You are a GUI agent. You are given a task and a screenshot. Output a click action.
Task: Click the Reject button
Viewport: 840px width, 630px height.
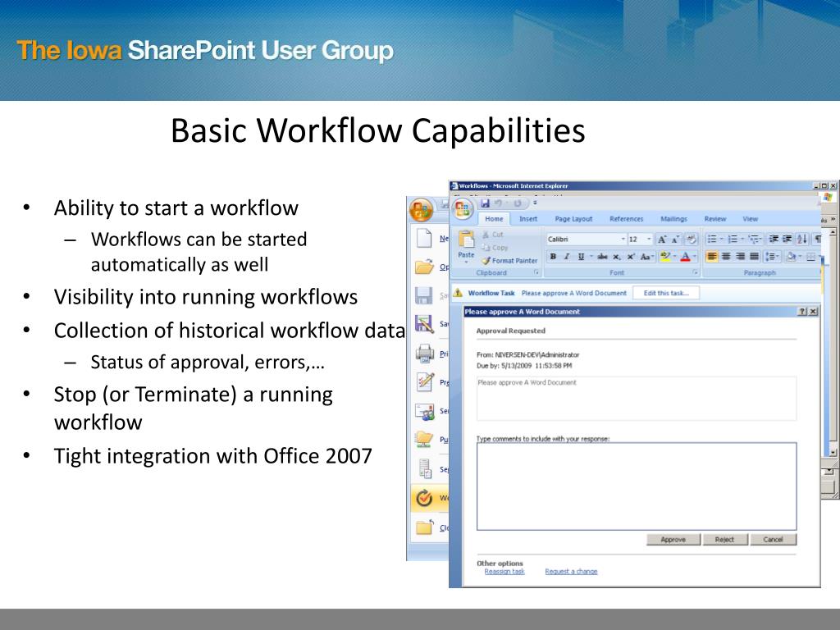[724, 540]
